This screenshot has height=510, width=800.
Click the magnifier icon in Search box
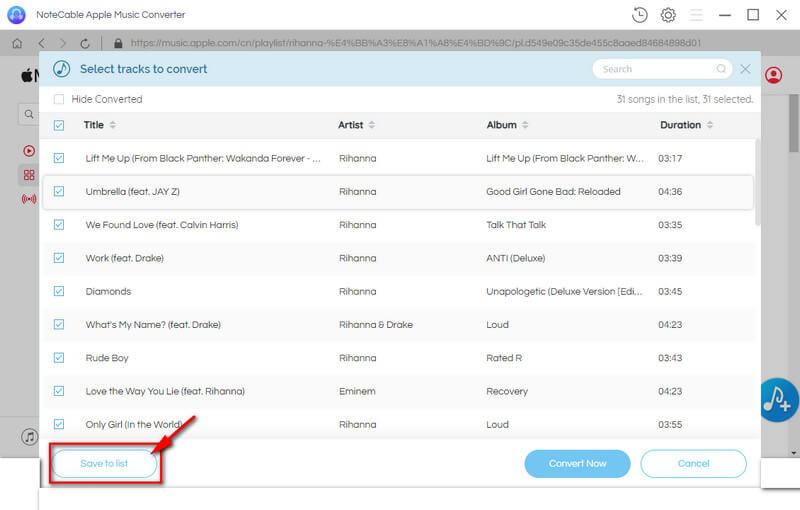click(x=721, y=69)
